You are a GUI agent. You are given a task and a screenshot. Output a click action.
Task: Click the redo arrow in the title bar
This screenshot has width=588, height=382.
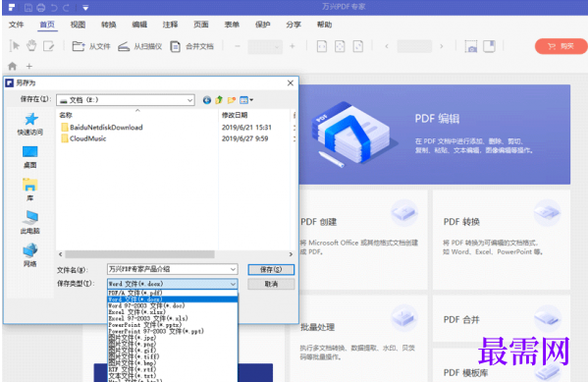point(66,7)
